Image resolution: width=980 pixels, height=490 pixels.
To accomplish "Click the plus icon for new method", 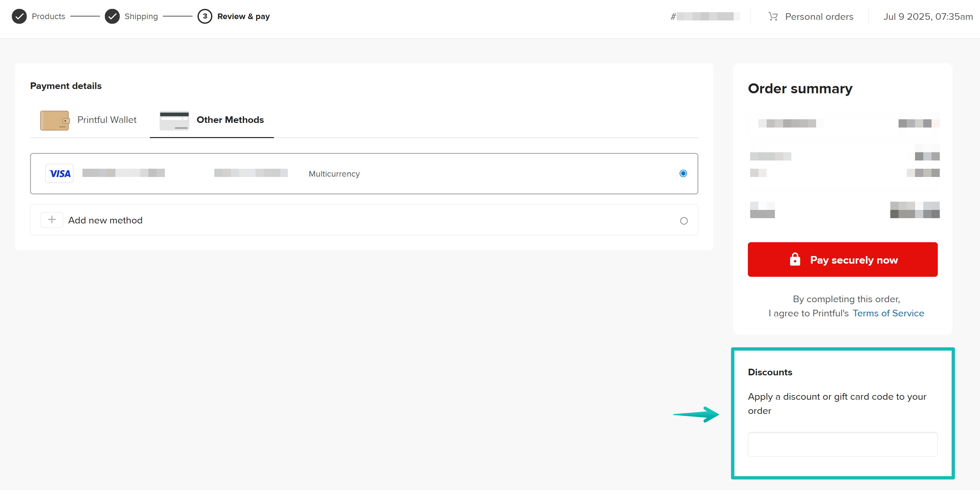I will pos(52,220).
